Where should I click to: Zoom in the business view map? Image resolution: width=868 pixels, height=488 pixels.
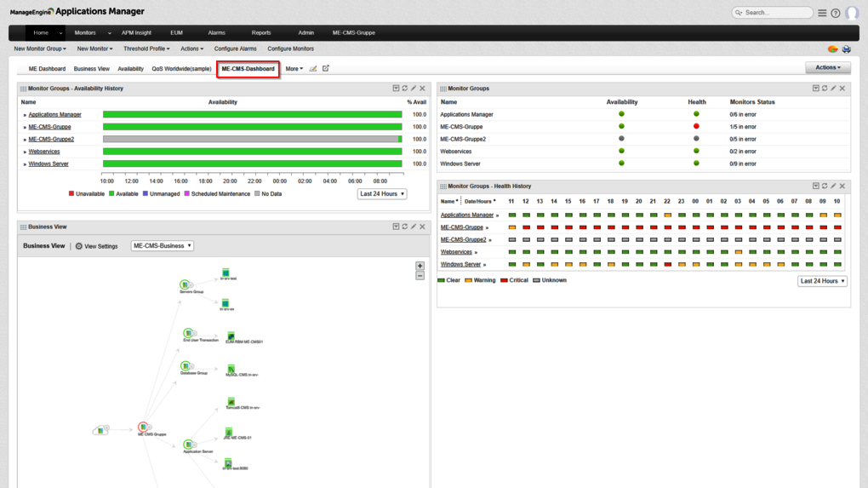click(420, 266)
